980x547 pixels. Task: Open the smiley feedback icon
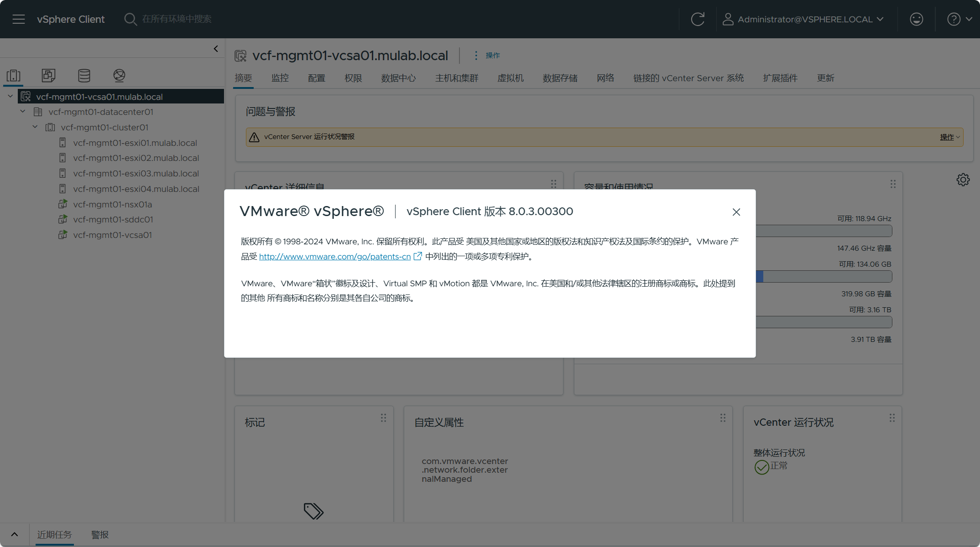916,19
